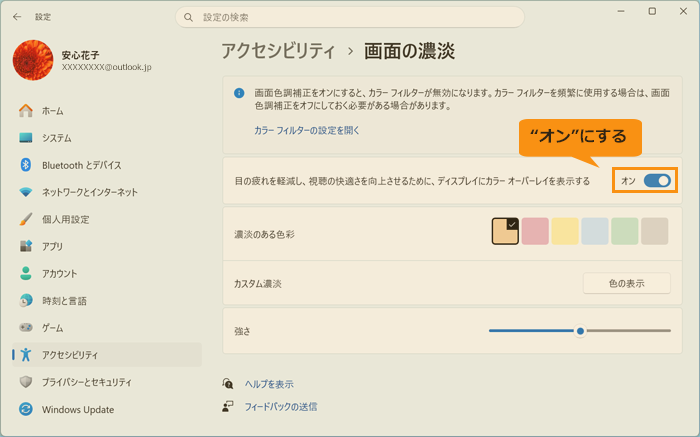Select the green tint swatch
700x437 pixels.
click(x=625, y=231)
